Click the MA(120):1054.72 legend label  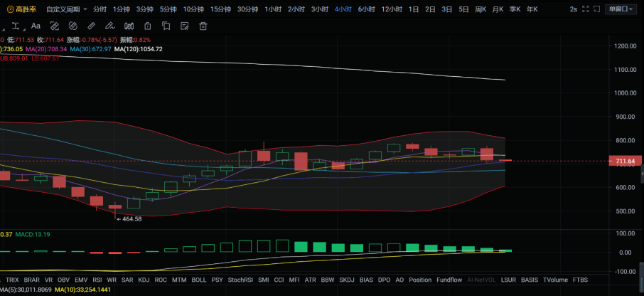tap(138, 49)
